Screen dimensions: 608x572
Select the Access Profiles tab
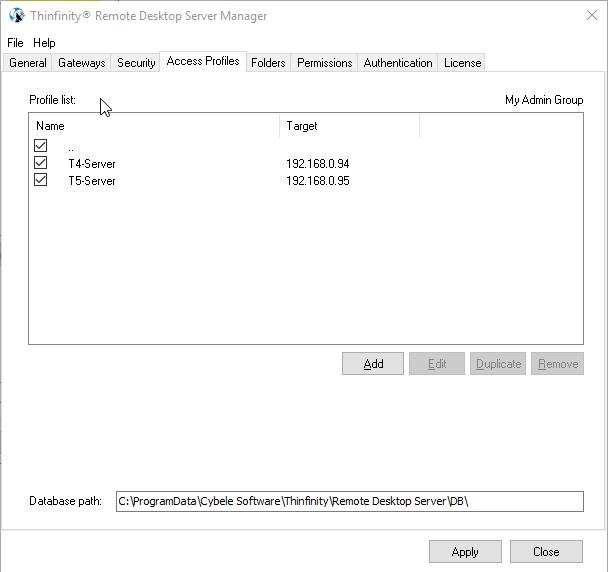click(203, 61)
